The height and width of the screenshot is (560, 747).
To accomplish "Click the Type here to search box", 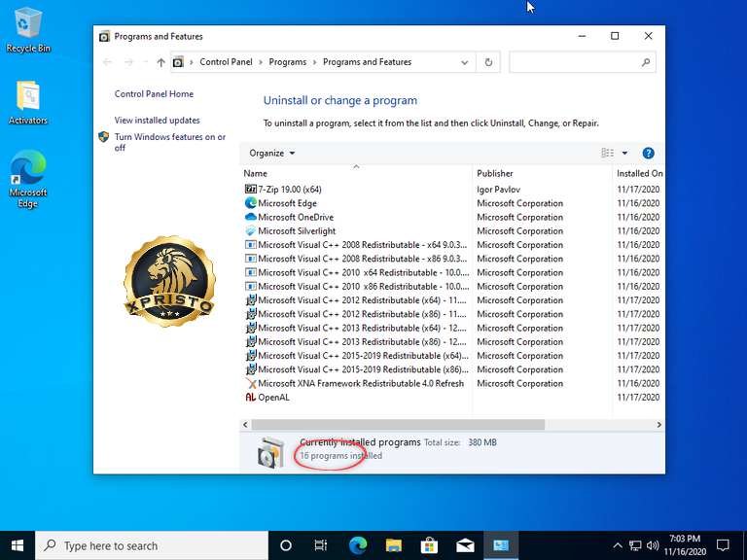I will (x=152, y=545).
